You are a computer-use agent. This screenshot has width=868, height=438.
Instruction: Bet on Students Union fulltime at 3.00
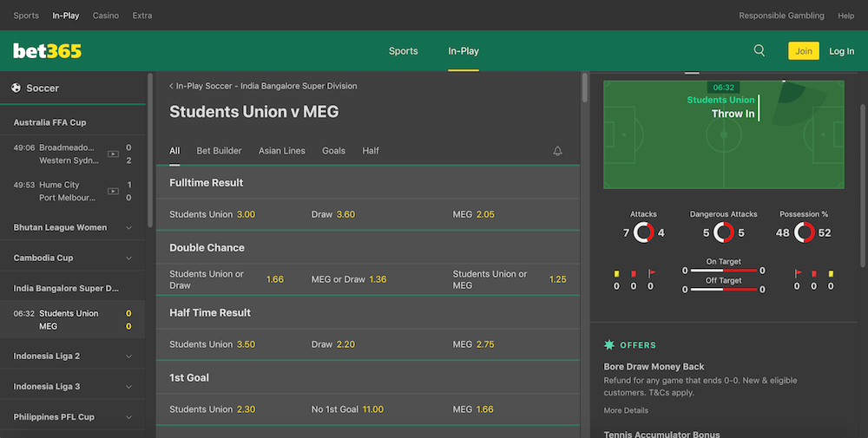point(227,214)
